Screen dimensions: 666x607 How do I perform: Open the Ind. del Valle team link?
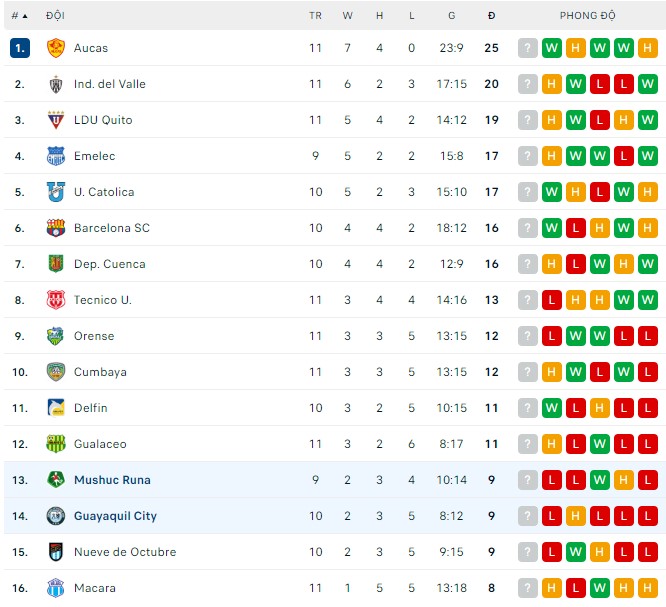109,84
